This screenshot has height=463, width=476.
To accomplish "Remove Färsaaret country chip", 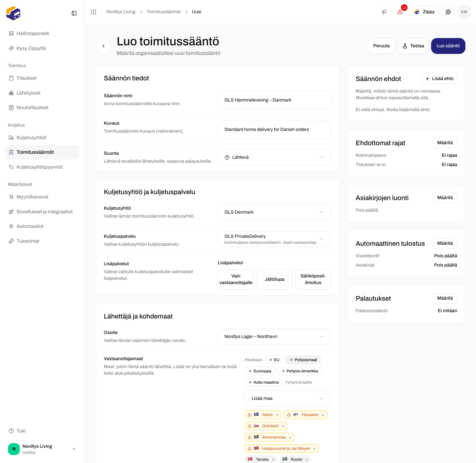I will [x=323, y=415].
